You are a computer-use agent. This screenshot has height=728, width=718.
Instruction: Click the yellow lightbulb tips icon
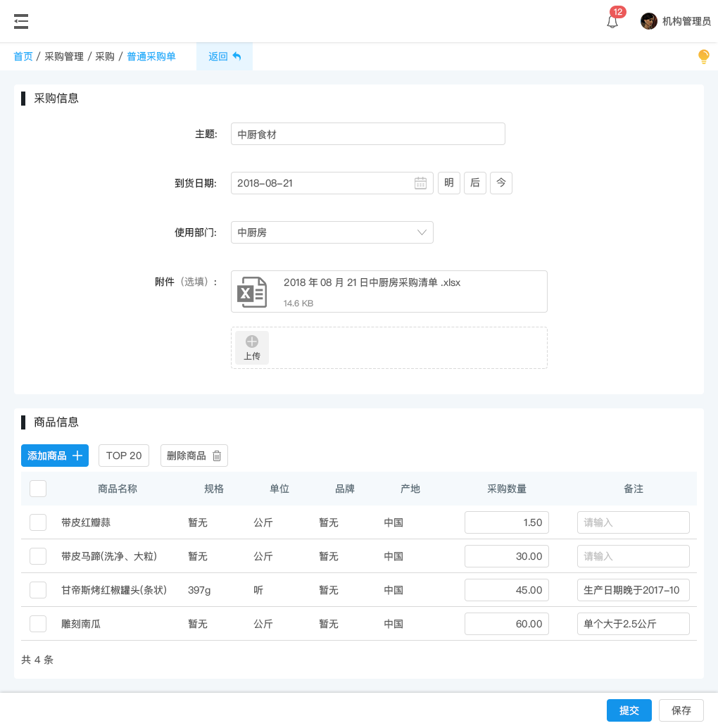click(704, 56)
